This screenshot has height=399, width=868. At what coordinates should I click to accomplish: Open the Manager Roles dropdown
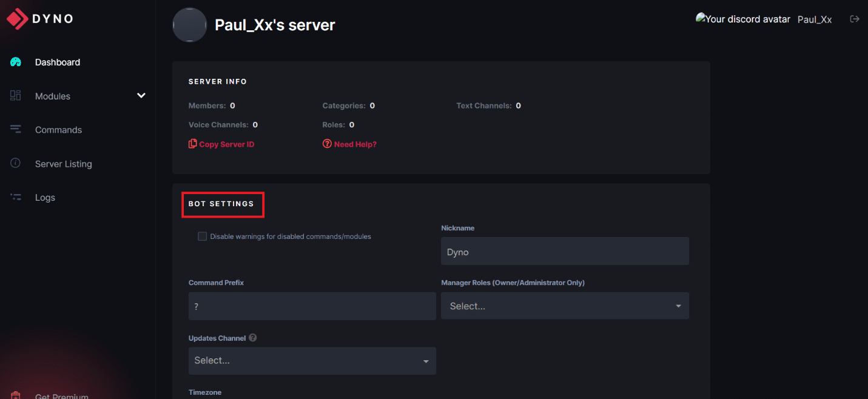point(565,306)
